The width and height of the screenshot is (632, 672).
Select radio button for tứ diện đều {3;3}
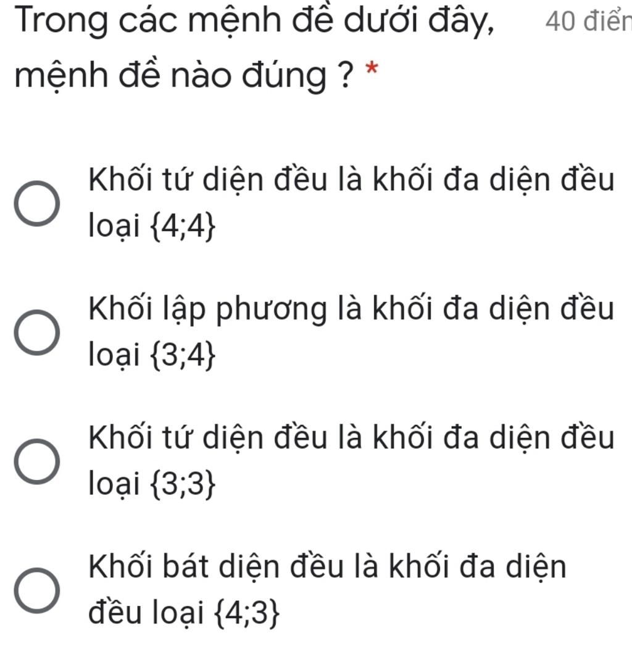point(37,461)
